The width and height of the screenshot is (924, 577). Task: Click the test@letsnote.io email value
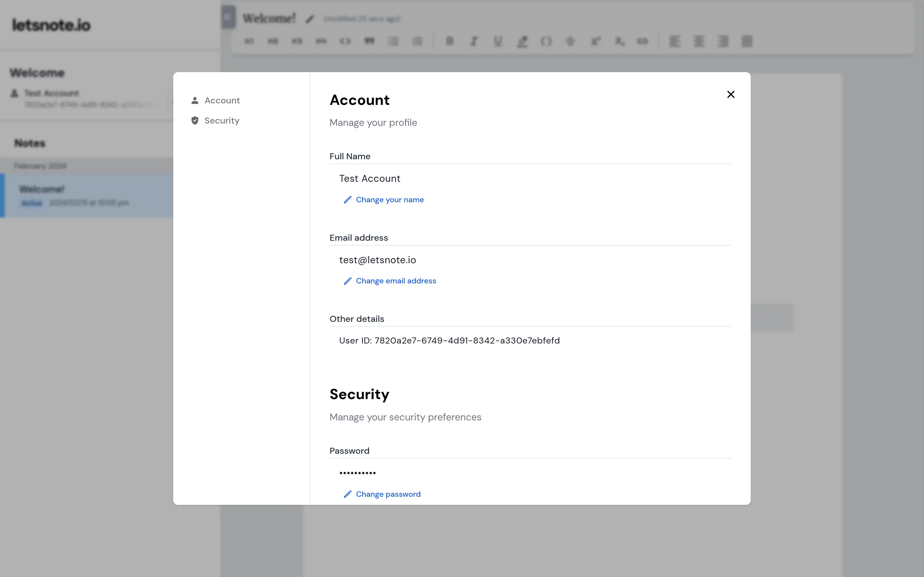(377, 260)
